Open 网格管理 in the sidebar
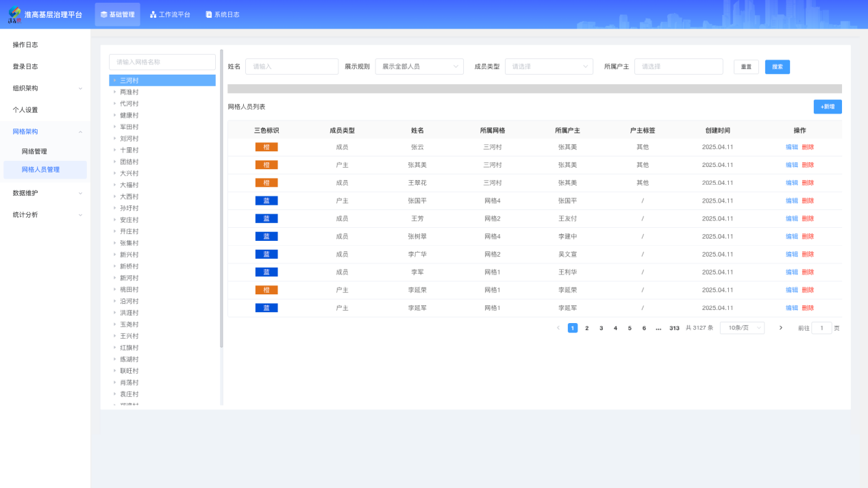Image resolution: width=868 pixels, height=488 pixels. [34, 151]
